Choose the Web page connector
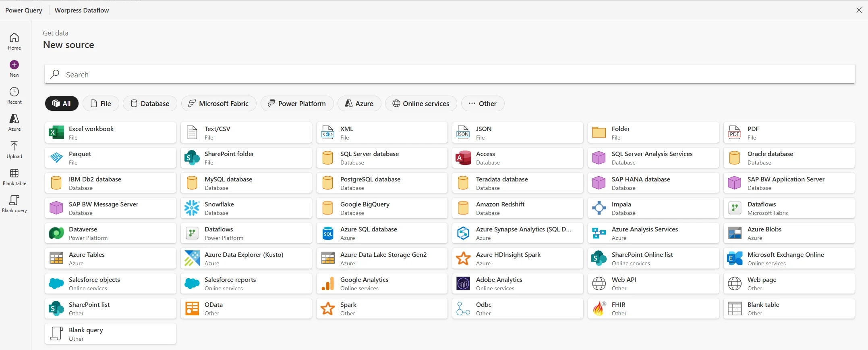This screenshot has width=868, height=350. tap(789, 283)
